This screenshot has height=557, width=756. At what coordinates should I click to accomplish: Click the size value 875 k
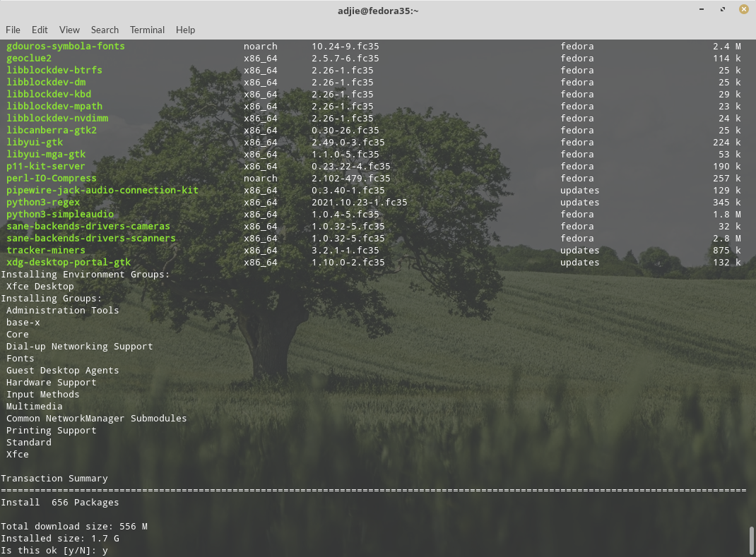727,251
